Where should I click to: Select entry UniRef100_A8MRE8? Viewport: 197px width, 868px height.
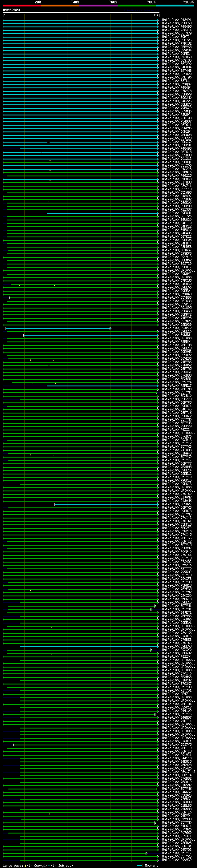[x=177, y=247]
